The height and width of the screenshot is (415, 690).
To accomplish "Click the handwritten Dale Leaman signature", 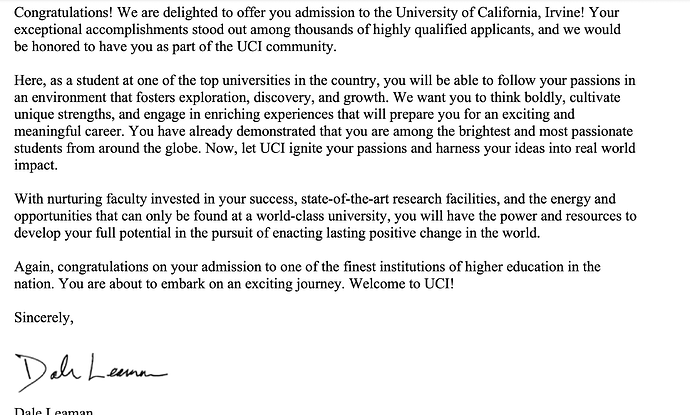I will [x=92, y=371].
